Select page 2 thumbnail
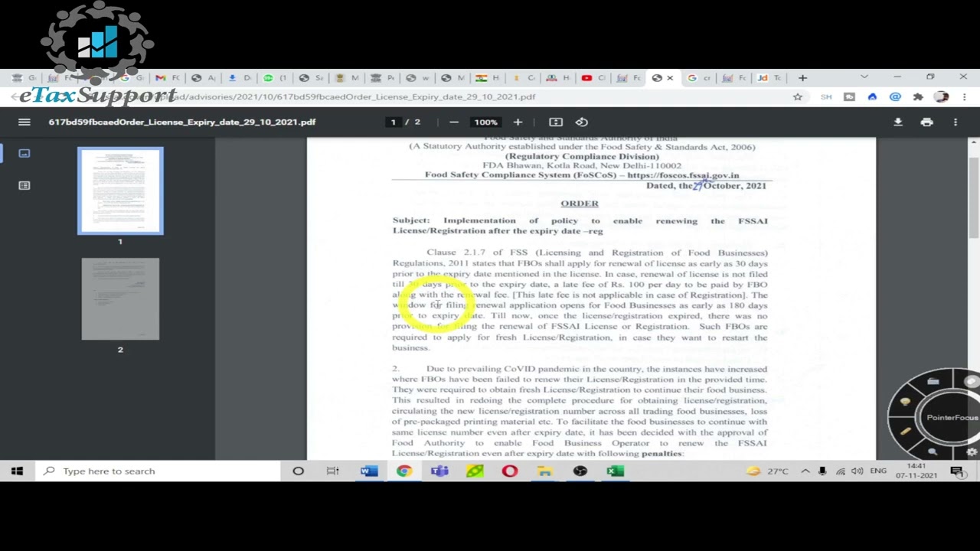Screen dimensions: 980x551 click(x=120, y=298)
